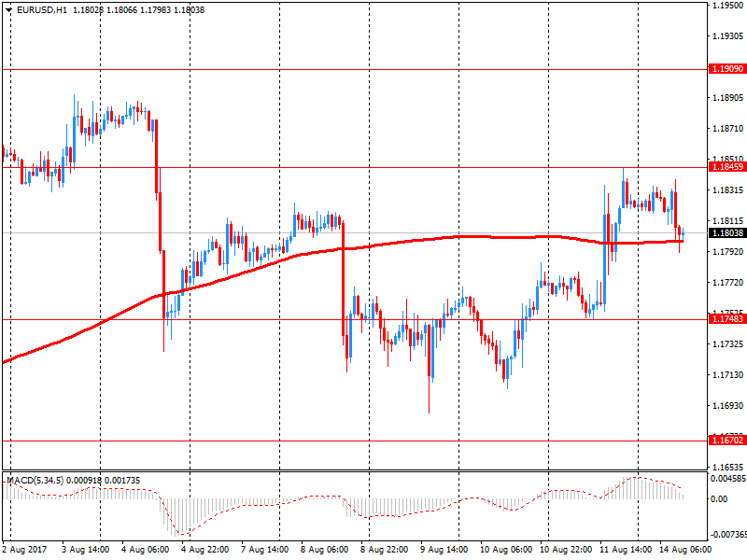Click the 1.17720 price scale value

[728, 283]
